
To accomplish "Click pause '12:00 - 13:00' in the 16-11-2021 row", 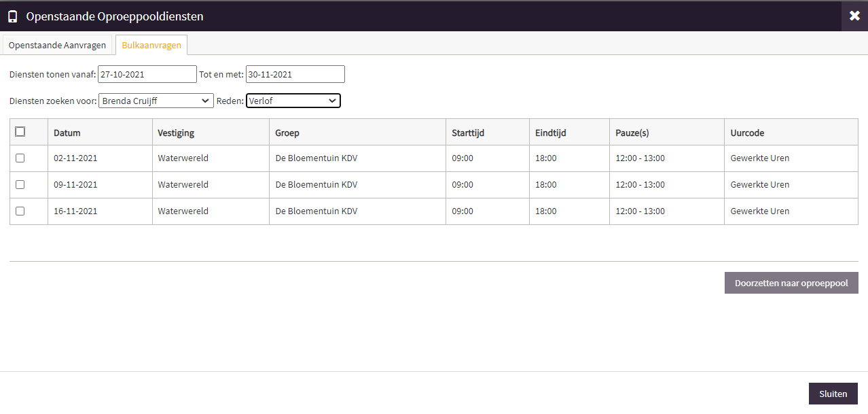I will point(640,211).
